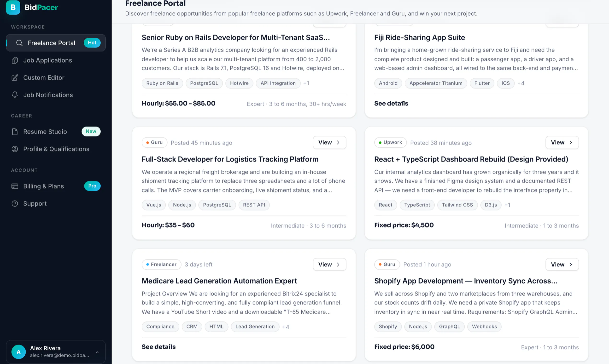Click the Pro badge on Billing & Plans
This screenshot has width=609, height=364.
(92, 186)
